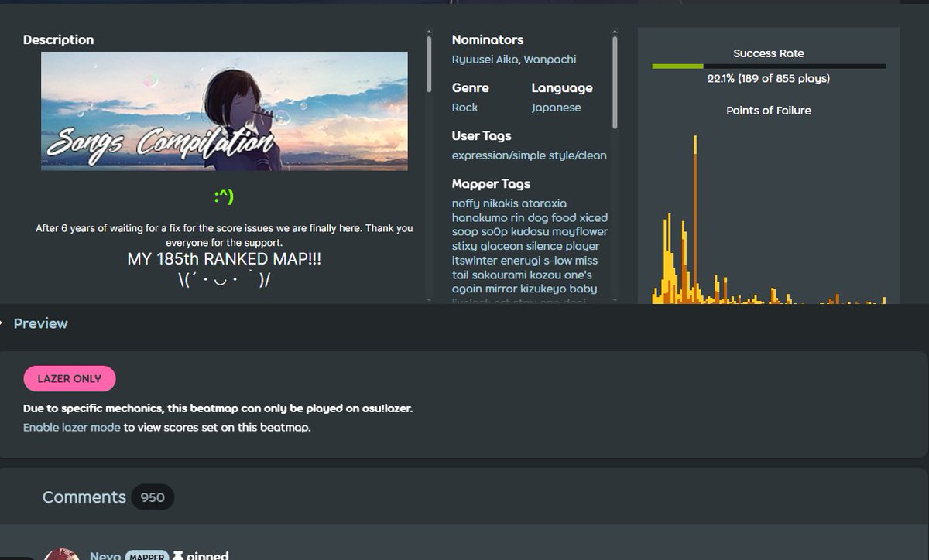Click the tallest Points of Failure bar

[x=695, y=220]
